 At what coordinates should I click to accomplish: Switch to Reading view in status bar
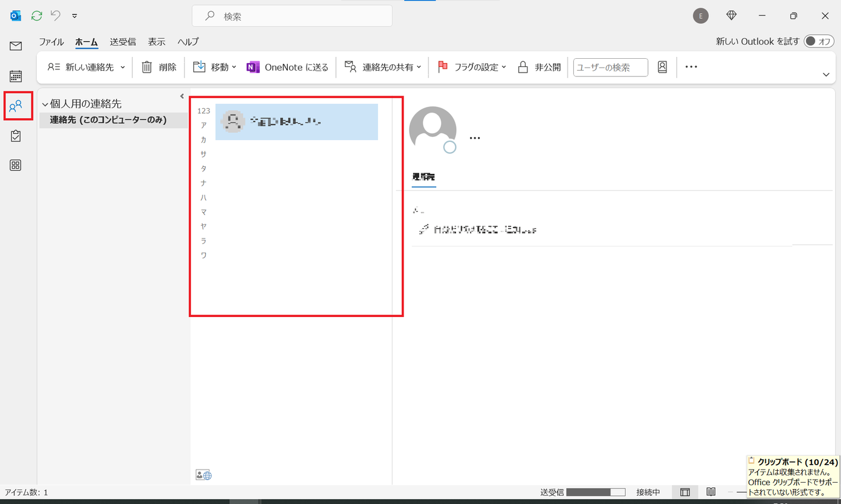pos(711,492)
